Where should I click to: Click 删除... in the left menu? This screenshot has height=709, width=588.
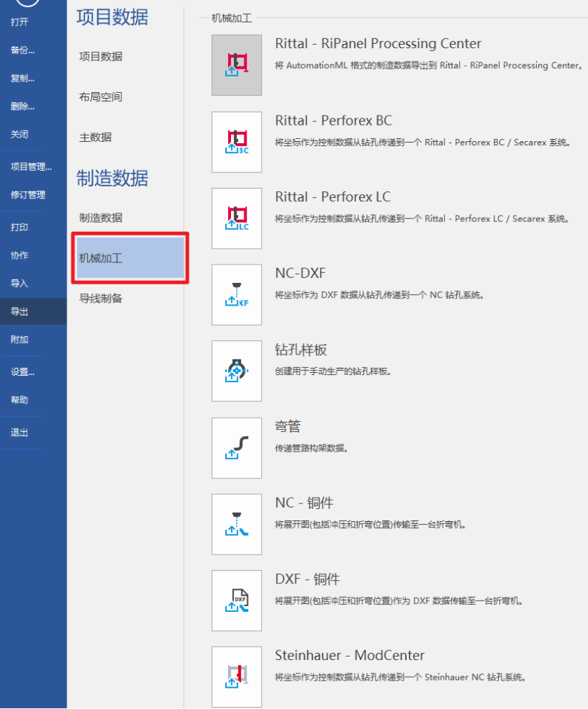pos(23,106)
